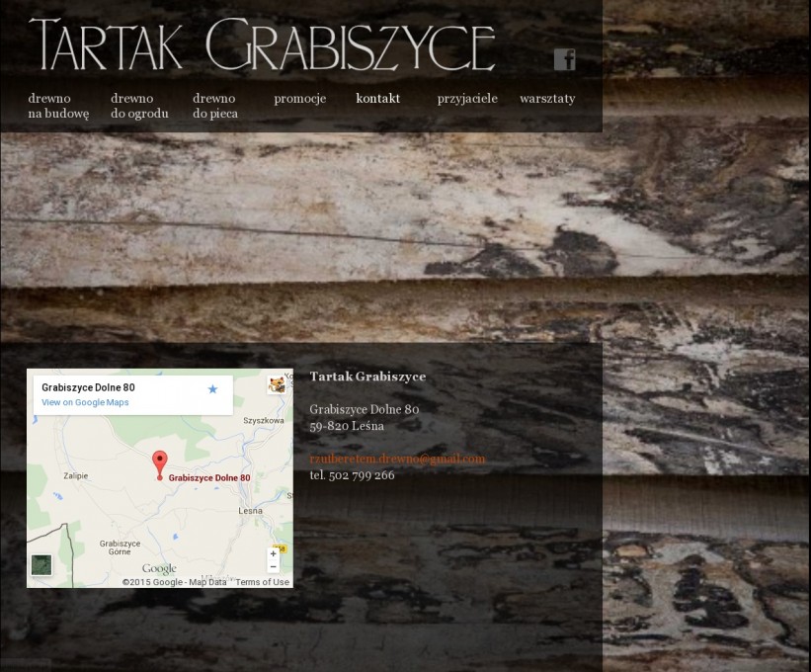Click the Tartak Grabiszyce site title

pos(262,45)
